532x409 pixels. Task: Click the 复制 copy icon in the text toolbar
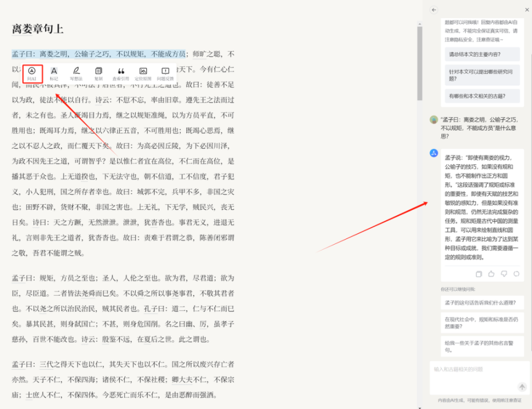pos(98,73)
